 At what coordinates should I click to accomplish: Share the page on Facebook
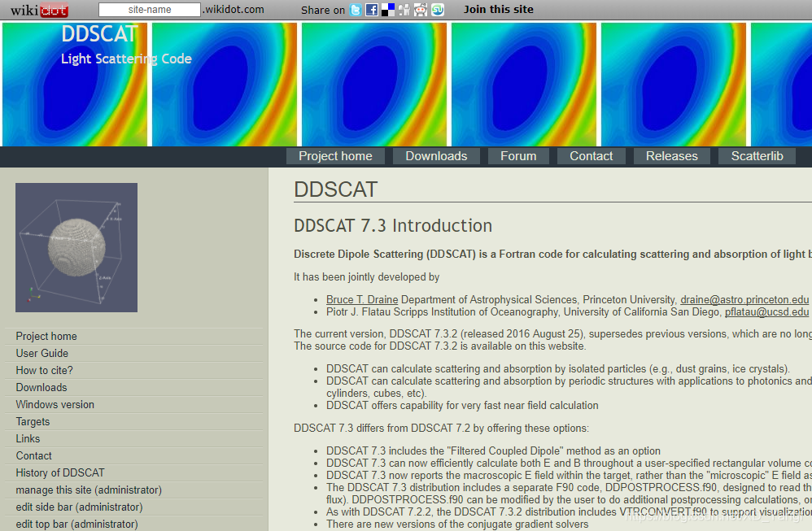click(371, 10)
